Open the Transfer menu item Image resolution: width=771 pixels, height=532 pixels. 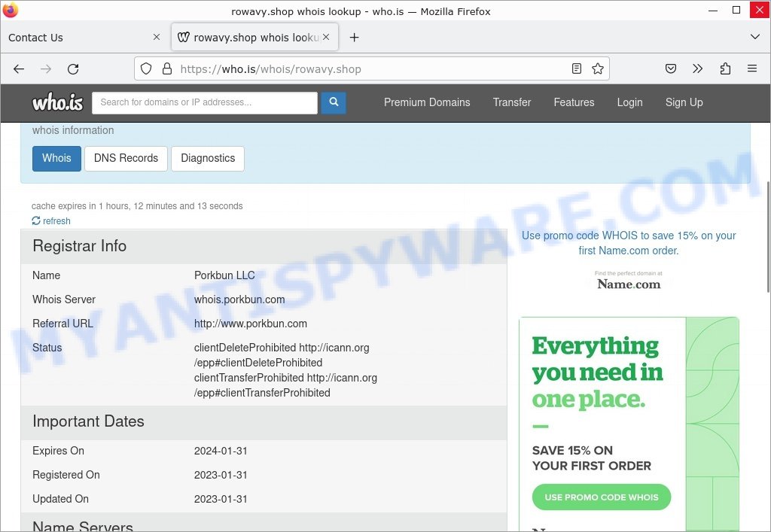point(512,102)
